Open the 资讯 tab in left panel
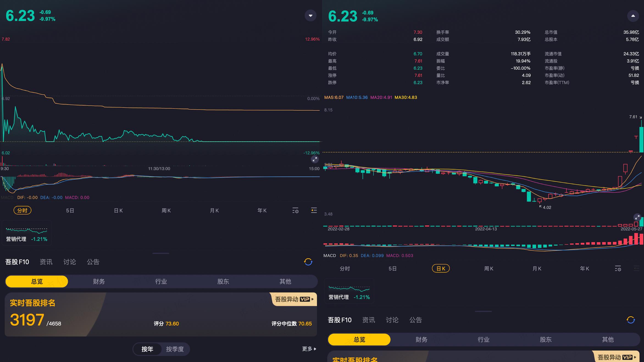Image resolution: width=644 pixels, height=362 pixels. [x=46, y=262]
